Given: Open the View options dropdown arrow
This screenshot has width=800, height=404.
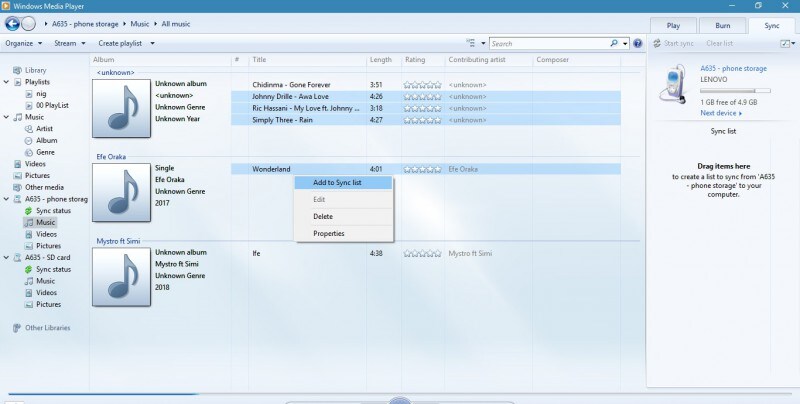Looking at the screenshot, I should (x=483, y=43).
